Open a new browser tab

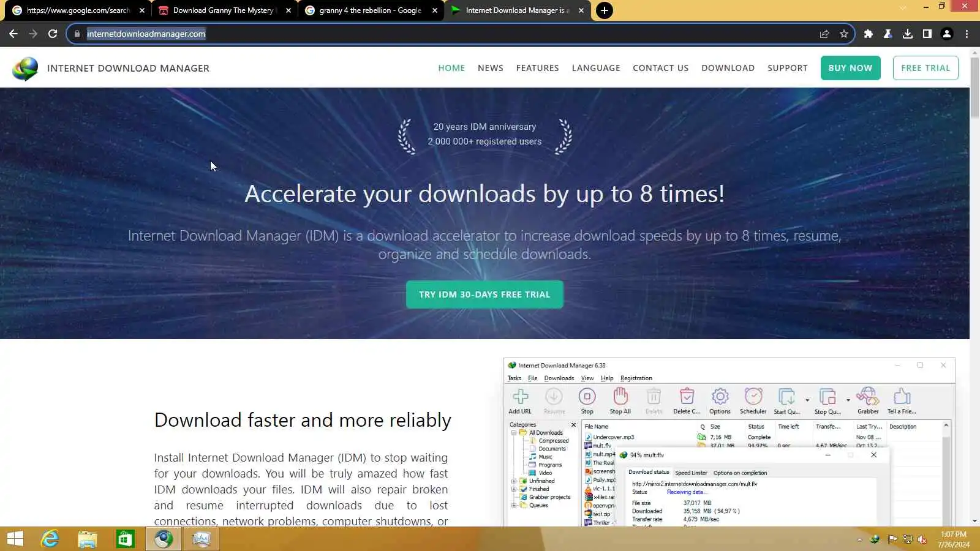pos(604,10)
